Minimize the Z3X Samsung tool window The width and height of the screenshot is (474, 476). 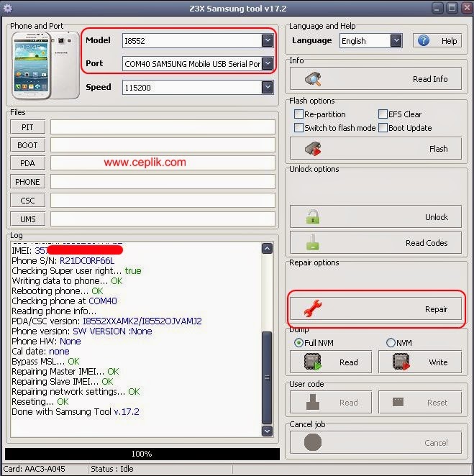pyautogui.click(x=437, y=8)
